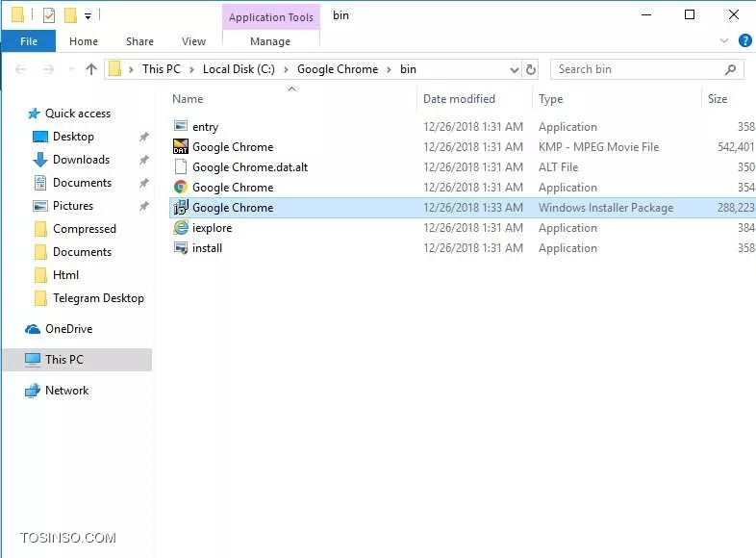Image resolution: width=756 pixels, height=558 pixels.
Task: Click the 542,401 size value
Action: click(x=736, y=147)
